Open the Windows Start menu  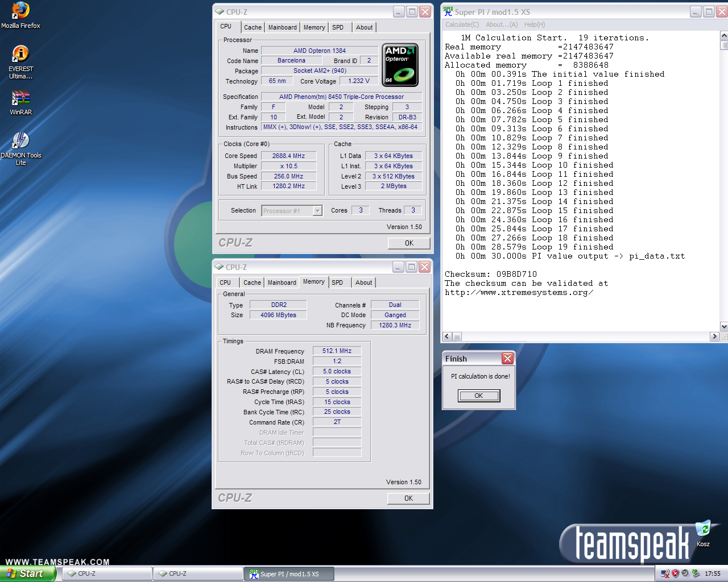click(x=28, y=573)
